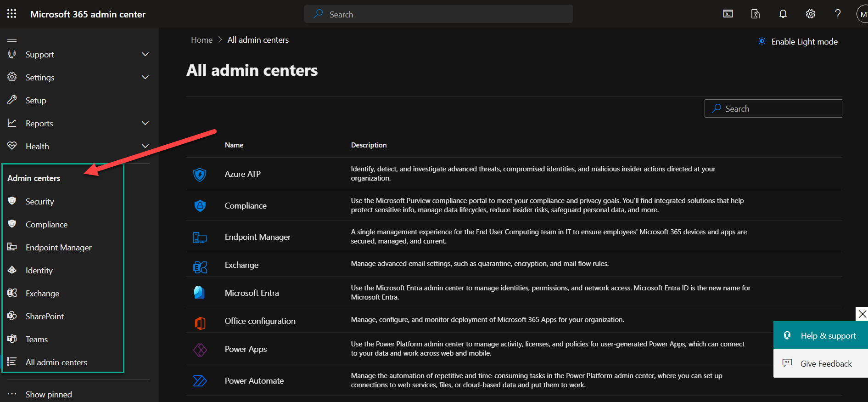Click the Exchange icon in sidebar
This screenshot has width=868, height=402.
12,293
